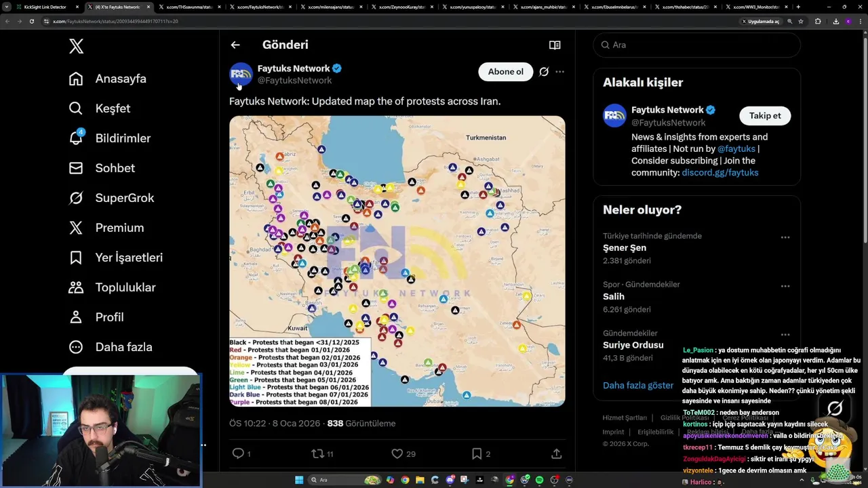Click Daha fazla göster link
868x488 pixels.
tap(638, 385)
